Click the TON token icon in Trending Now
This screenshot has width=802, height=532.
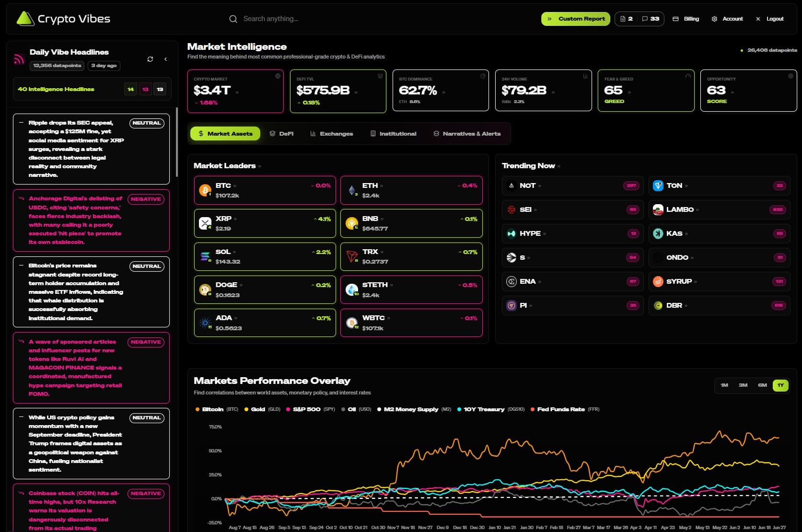click(x=657, y=185)
